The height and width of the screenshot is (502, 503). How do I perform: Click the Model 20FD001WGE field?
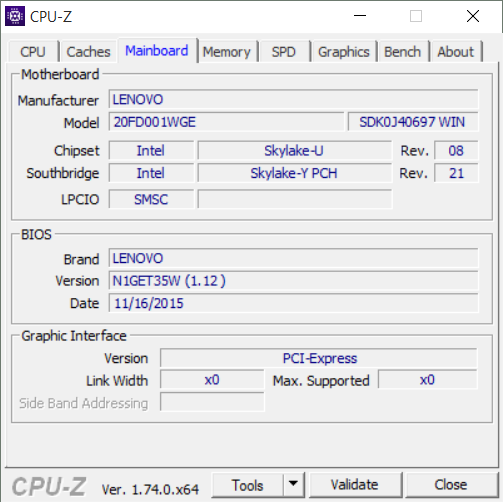point(226,122)
